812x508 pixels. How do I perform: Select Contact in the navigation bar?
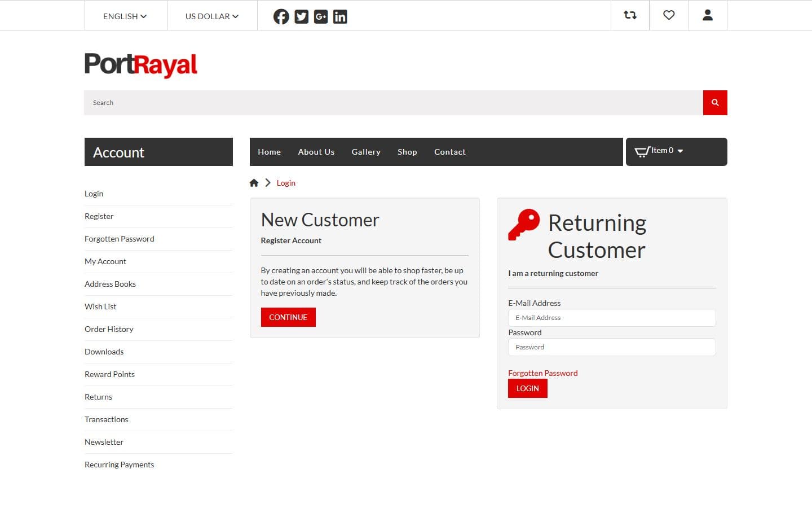click(x=450, y=152)
